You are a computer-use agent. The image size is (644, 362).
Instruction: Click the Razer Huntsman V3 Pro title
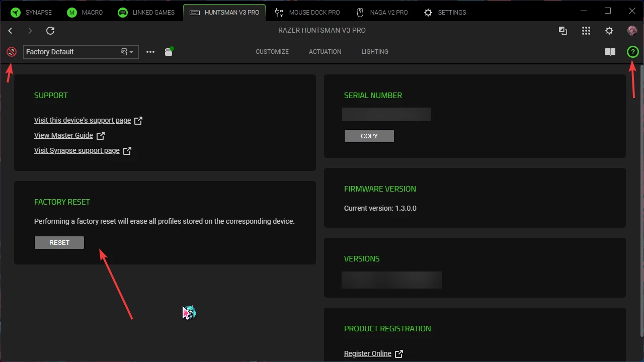[x=322, y=30]
